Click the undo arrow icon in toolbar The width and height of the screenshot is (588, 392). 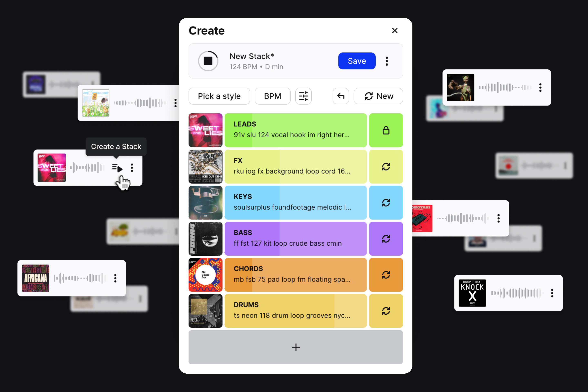[x=341, y=96]
